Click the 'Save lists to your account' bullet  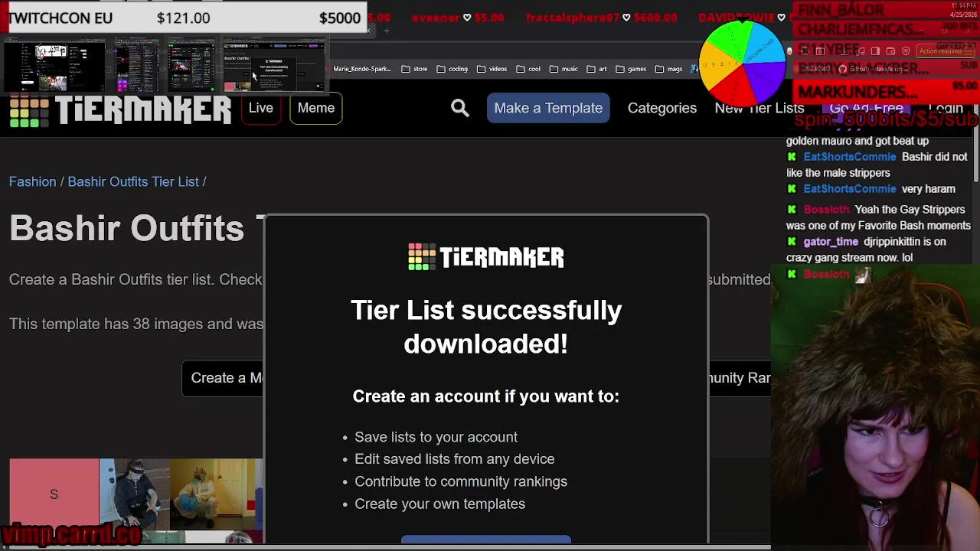point(436,437)
